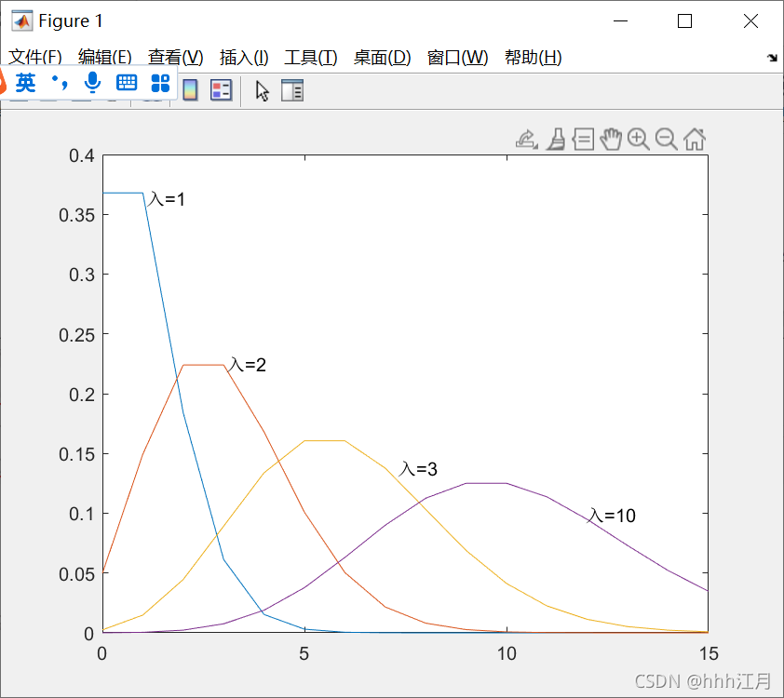784x698 pixels.
Task: Minimize the Figure 1 window
Action: 620,21
